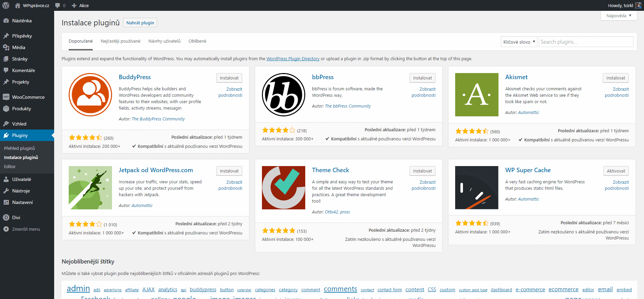Open Stránky pages icon
The image size is (644, 299).
coord(6,59)
